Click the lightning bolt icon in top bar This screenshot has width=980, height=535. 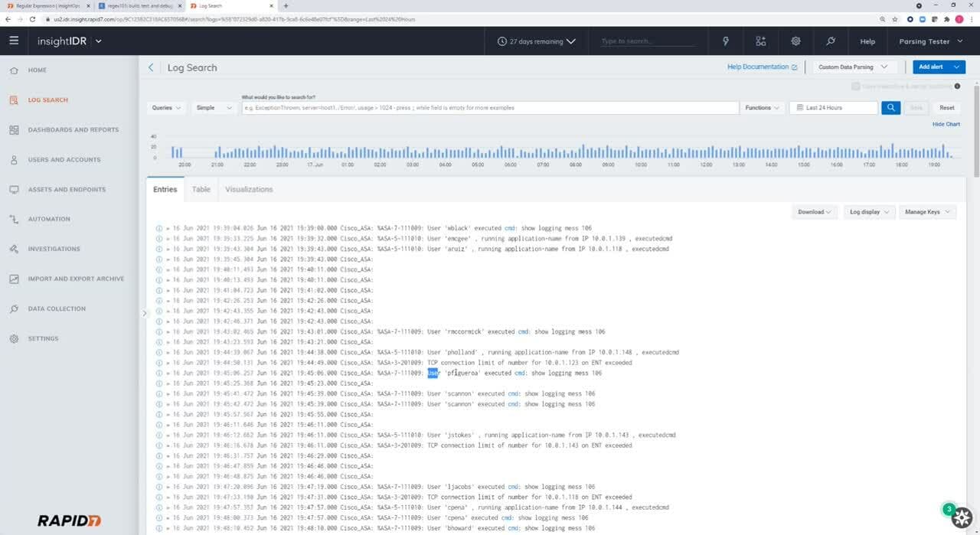pos(726,41)
